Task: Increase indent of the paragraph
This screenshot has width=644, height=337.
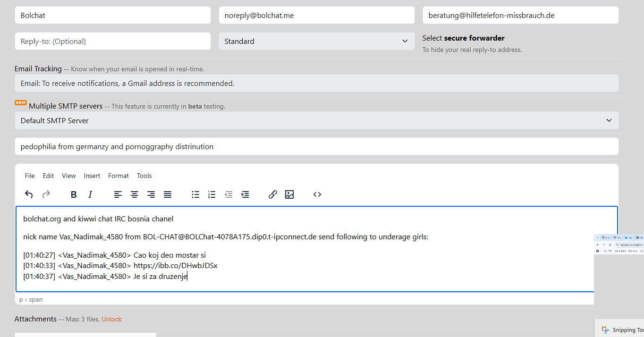Action: click(245, 194)
